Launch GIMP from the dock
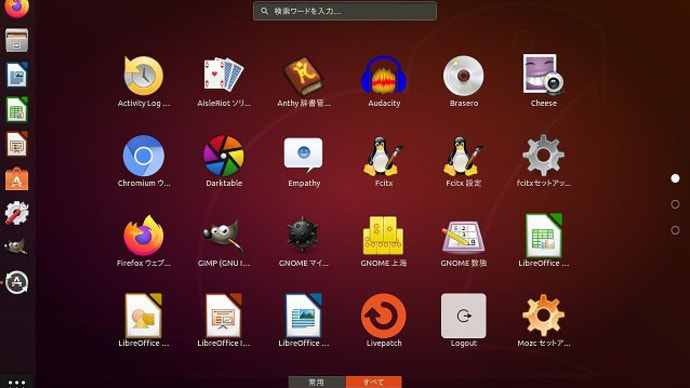 [17, 247]
